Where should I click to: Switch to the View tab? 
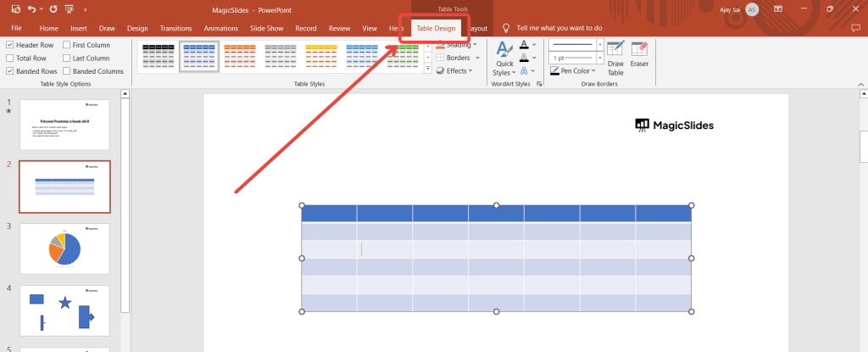[x=370, y=28]
